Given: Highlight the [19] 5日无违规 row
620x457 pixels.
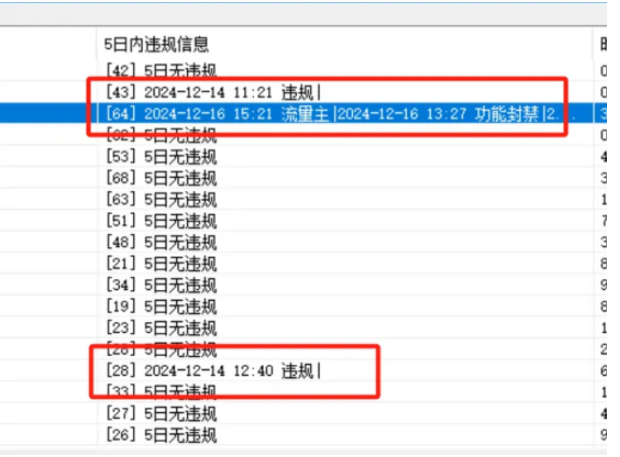Looking at the screenshot, I should pos(160,307).
